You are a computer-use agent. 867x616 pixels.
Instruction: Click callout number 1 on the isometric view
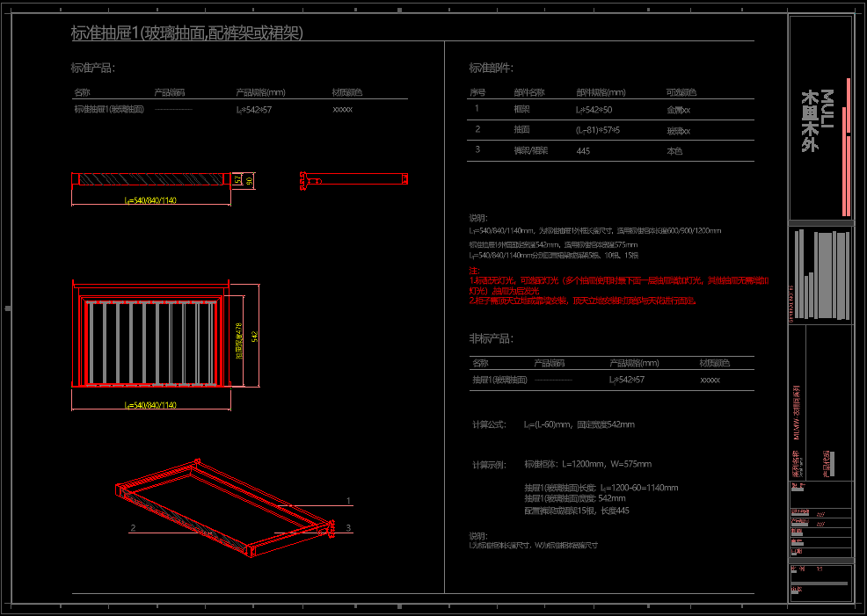point(348,502)
